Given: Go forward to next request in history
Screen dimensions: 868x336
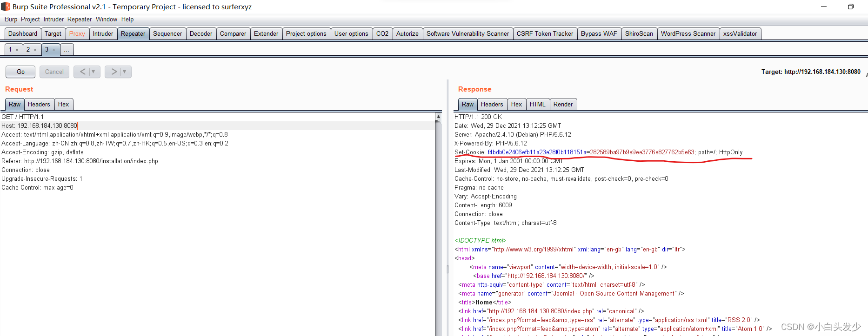Looking at the screenshot, I should tap(114, 72).
